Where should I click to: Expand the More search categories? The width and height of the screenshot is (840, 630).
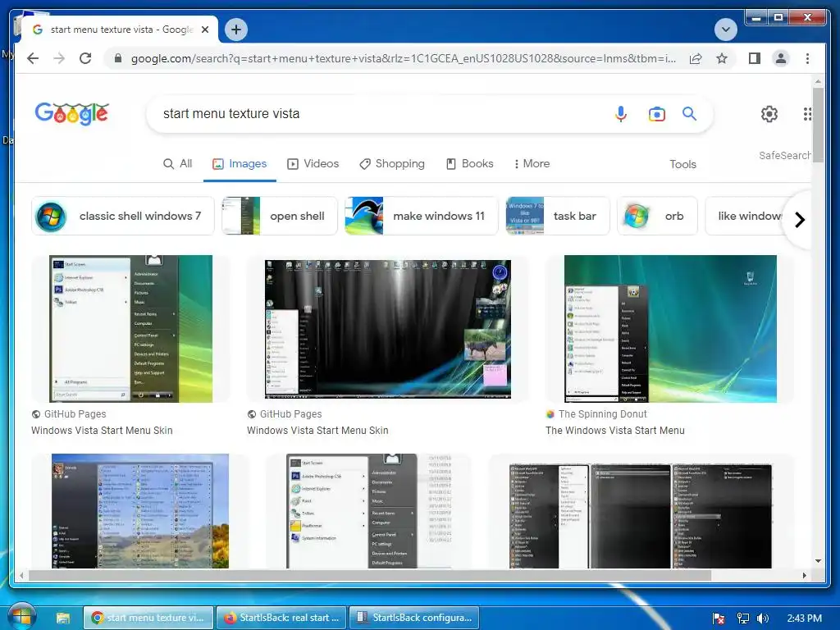532,163
